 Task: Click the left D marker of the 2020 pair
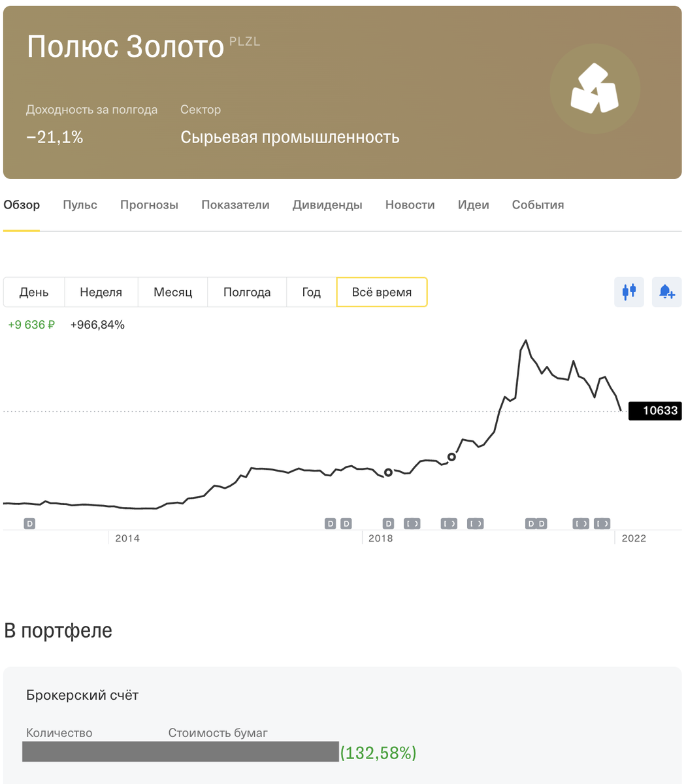tap(530, 523)
